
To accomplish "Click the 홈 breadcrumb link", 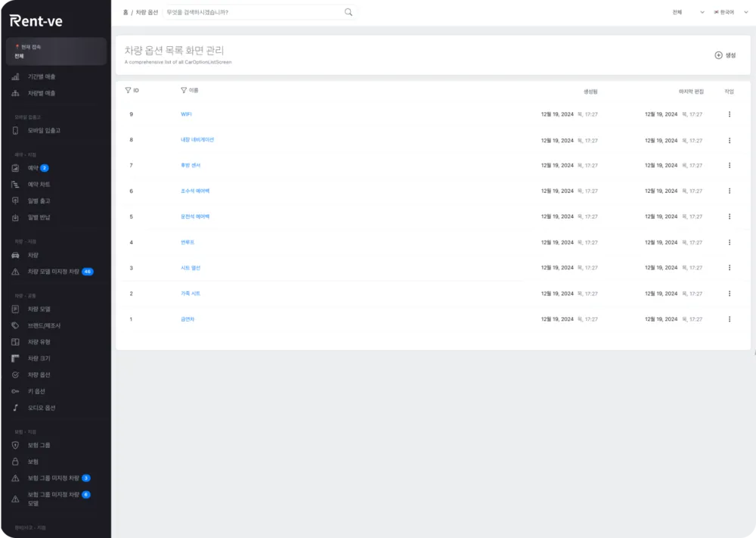I will (125, 12).
